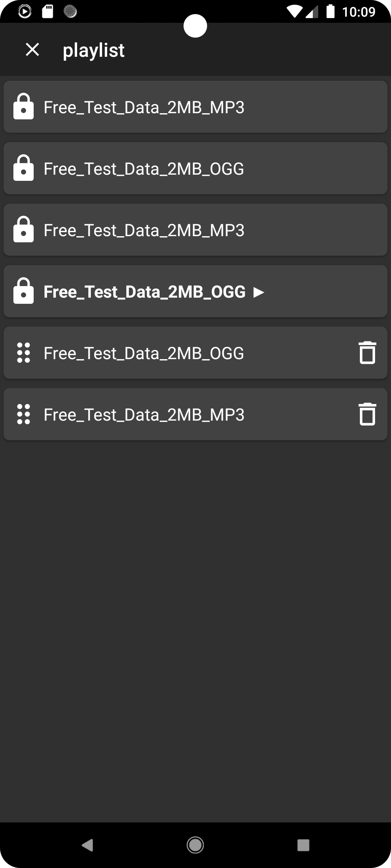
Task: Click drag handle of fifth row OGG track
Action: 24,353
